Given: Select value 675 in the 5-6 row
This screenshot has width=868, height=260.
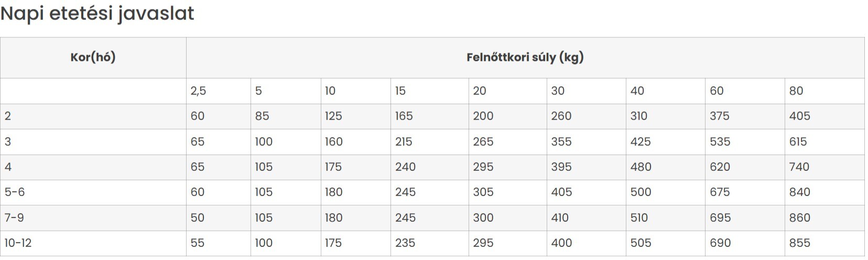Looking at the screenshot, I should 720,192.
